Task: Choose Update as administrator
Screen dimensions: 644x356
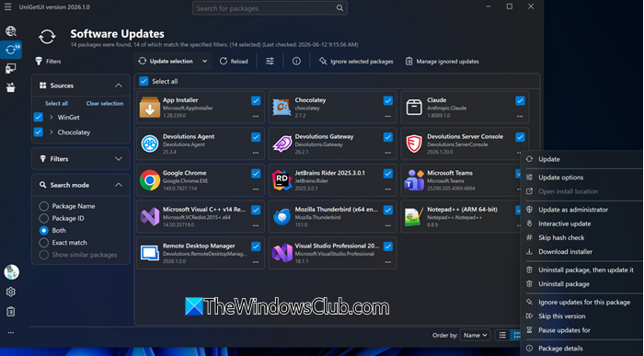Action: click(x=582, y=210)
